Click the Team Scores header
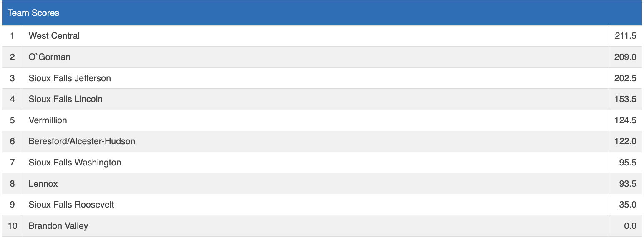Screen dimensions: 644x240 (x=33, y=13)
